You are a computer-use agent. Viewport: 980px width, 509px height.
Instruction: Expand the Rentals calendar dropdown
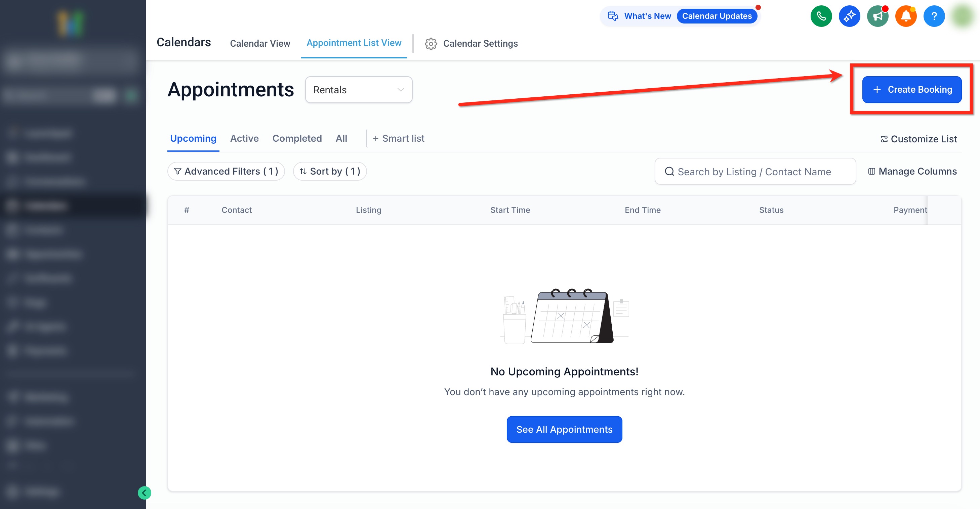pyautogui.click(x=358, y=90)
